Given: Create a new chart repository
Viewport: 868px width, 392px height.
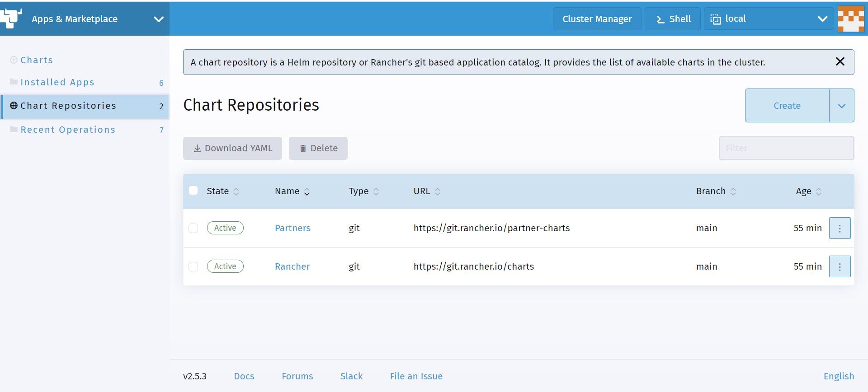Looking at the screenshot, I should [787, 106].
